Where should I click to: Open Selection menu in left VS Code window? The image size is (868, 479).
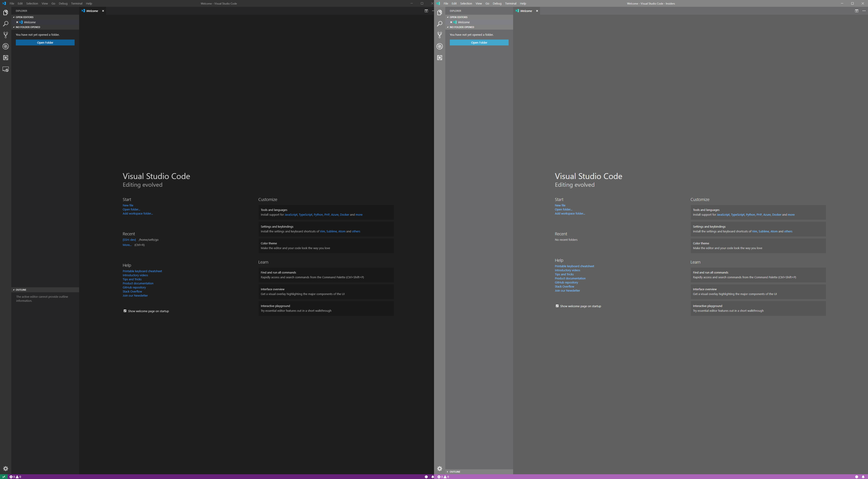32,3
